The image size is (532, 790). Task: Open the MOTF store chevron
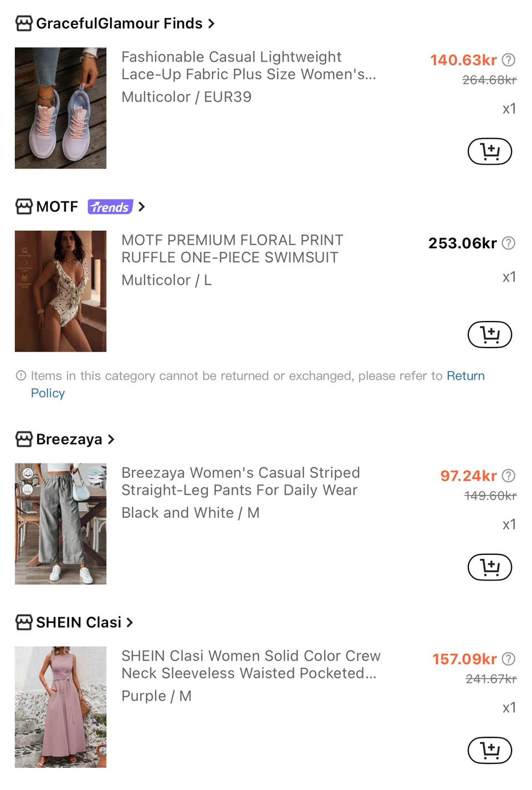[x=141, y=207]
